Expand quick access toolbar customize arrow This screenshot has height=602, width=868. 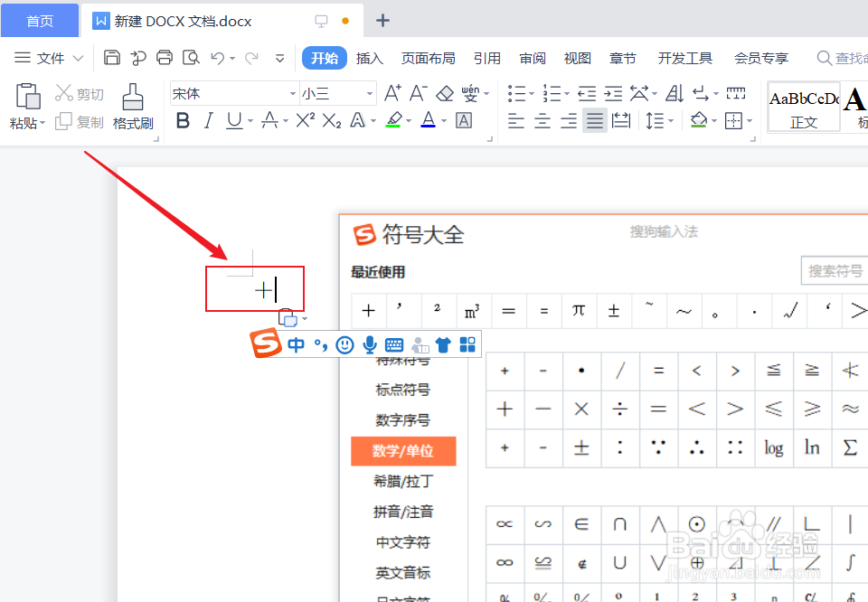coord(280,58)
